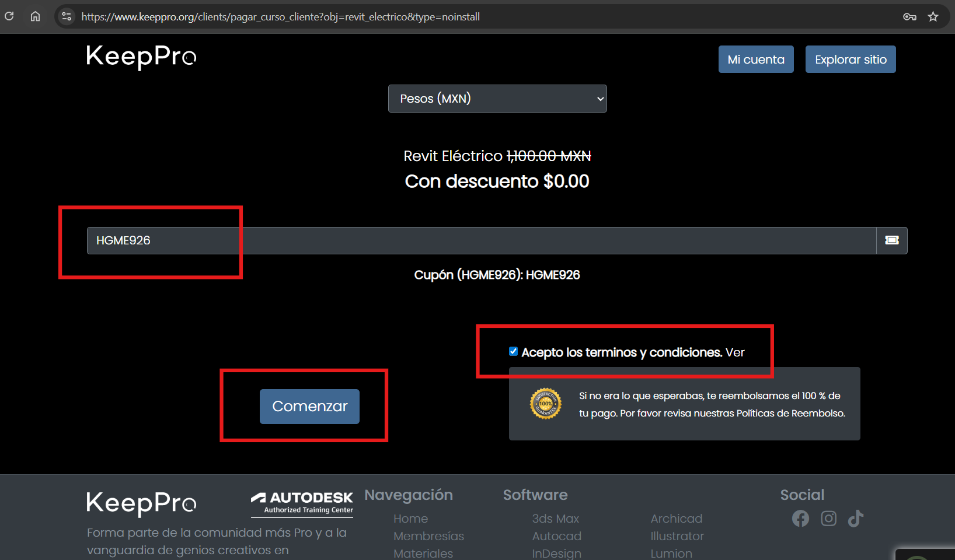Click 100% guarantee badge
Image resolution: width=955 pixels, height=560 pixels.
tap(546, 404)
